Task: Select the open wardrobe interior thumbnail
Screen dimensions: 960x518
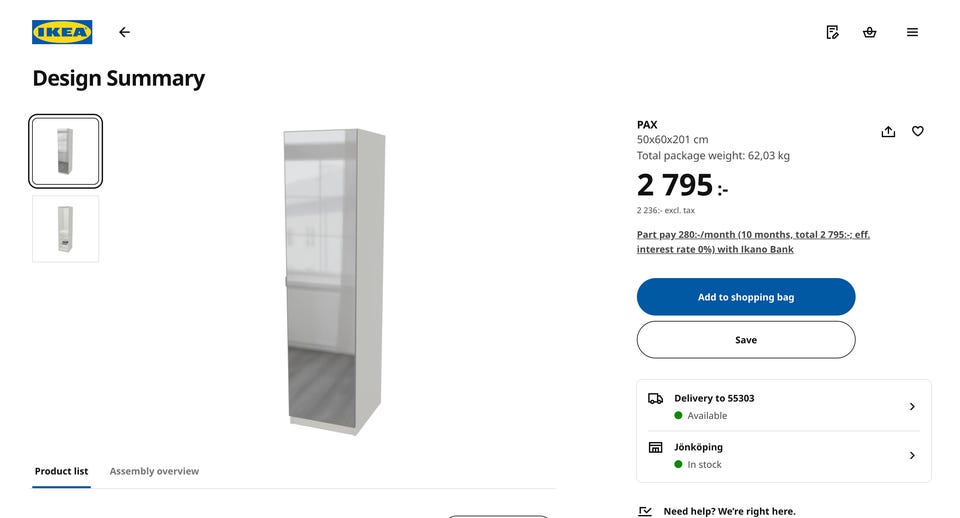Action: pos(65,229)
